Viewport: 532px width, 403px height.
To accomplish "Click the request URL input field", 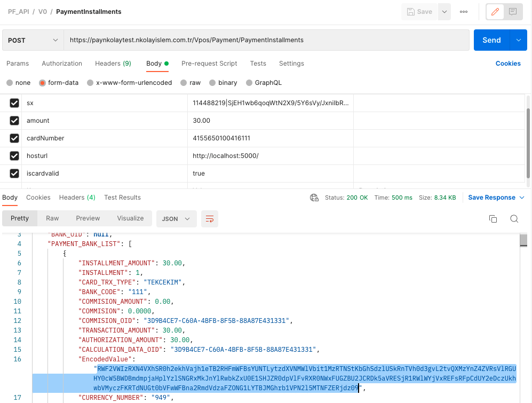I will point(267,40).
